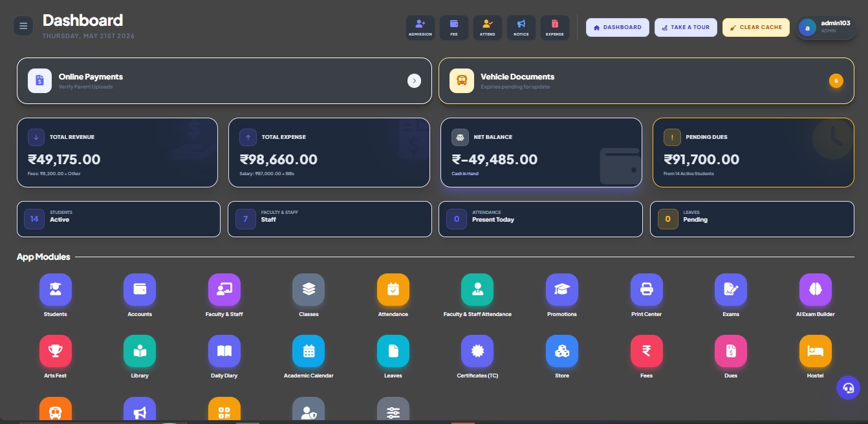Open the Fees module
This screenshot has height=424, width=868.
click(x=647, y=351)
